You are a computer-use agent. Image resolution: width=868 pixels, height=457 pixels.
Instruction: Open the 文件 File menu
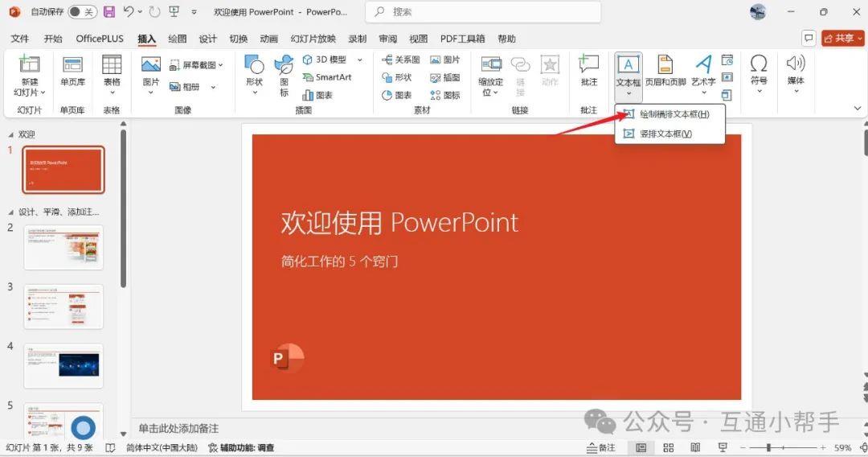point(20,39)
